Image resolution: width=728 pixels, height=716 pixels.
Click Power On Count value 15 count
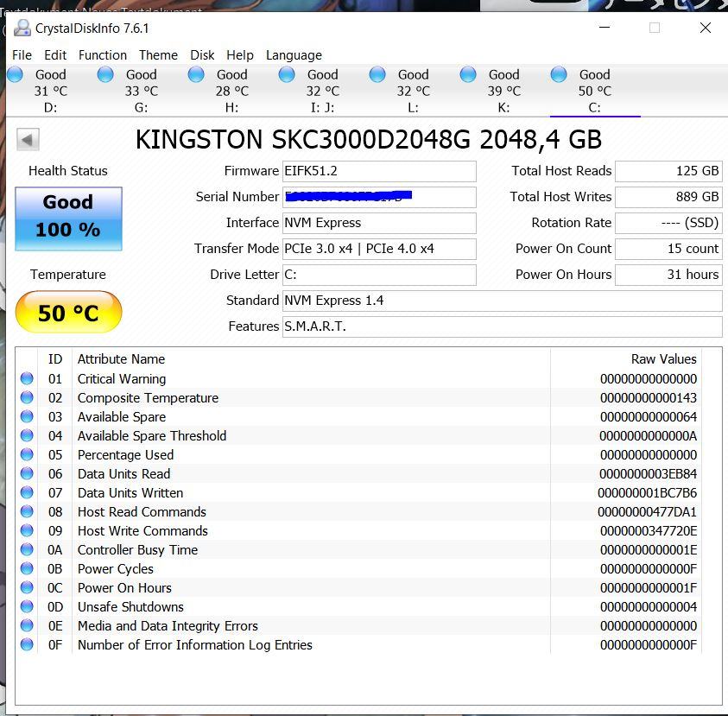tap(668, 249)
